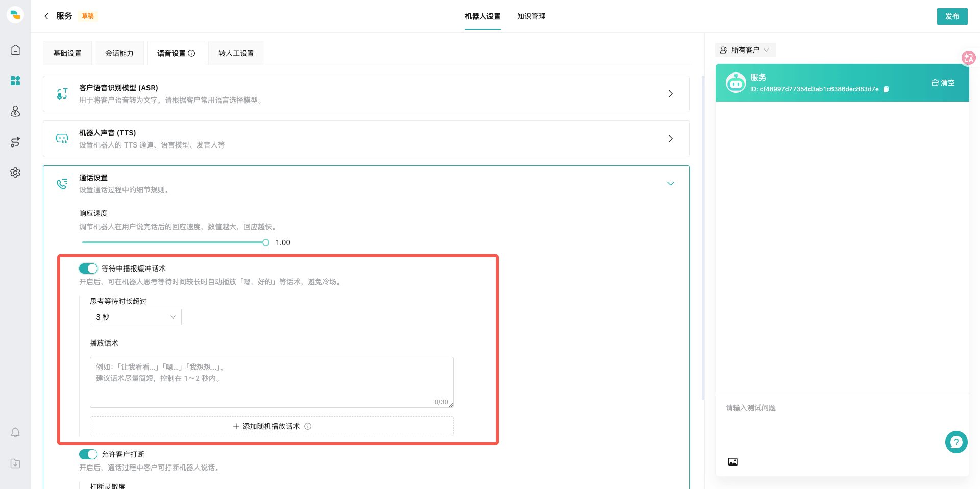Switch to the 知识管理 tab

pyautogui.click(x=531, y=16)
